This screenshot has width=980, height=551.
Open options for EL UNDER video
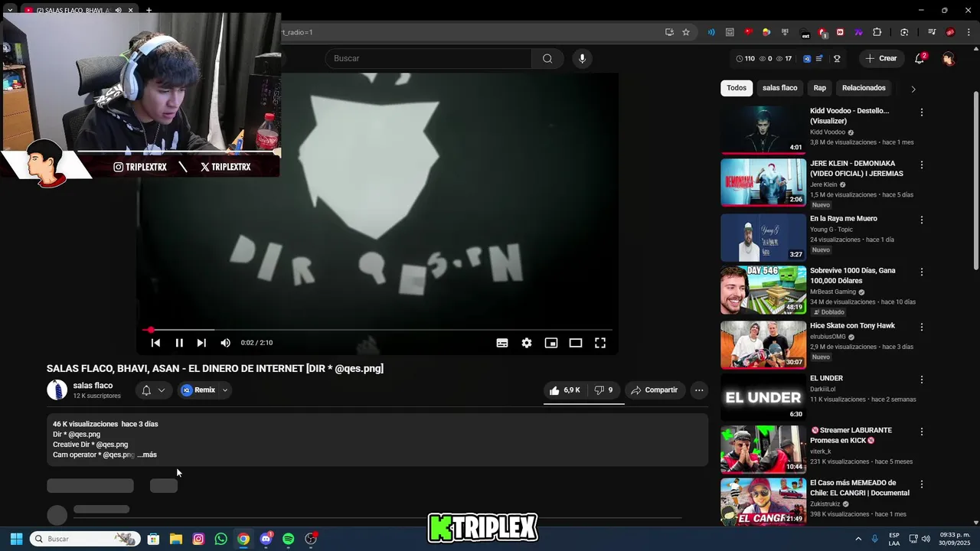(922, 380)
